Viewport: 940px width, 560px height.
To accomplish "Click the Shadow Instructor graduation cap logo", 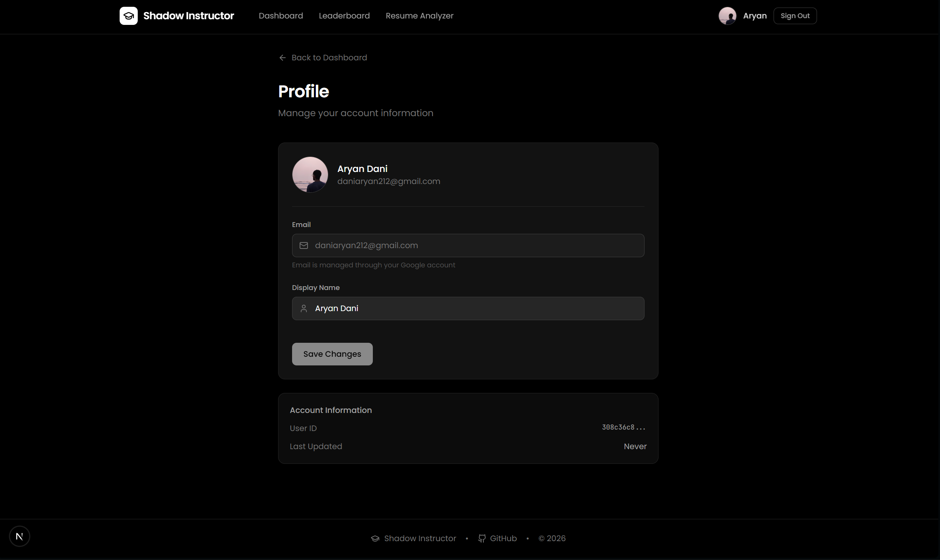I will [128, 16].
